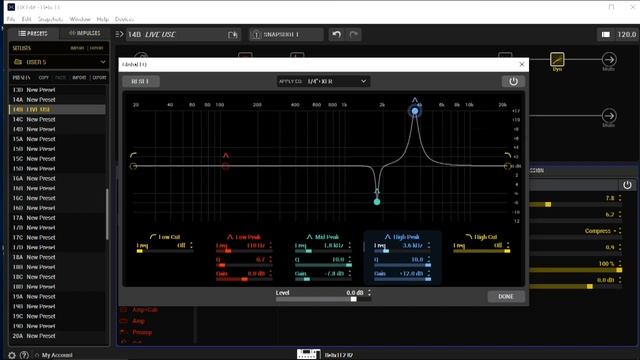Image resolution: width=640 pixels, height=360 pixels.
Task: Click the 100 % slider in the right panel
Action: (x=576, y=270)
